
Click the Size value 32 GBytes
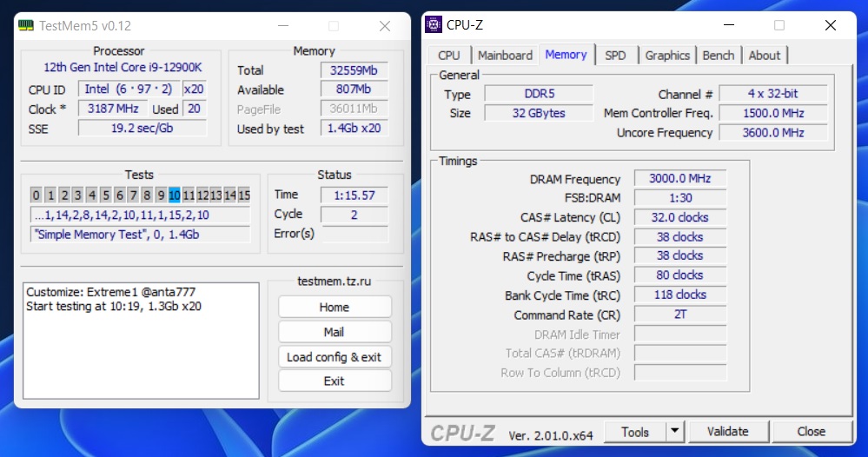[x=539, y=113]
